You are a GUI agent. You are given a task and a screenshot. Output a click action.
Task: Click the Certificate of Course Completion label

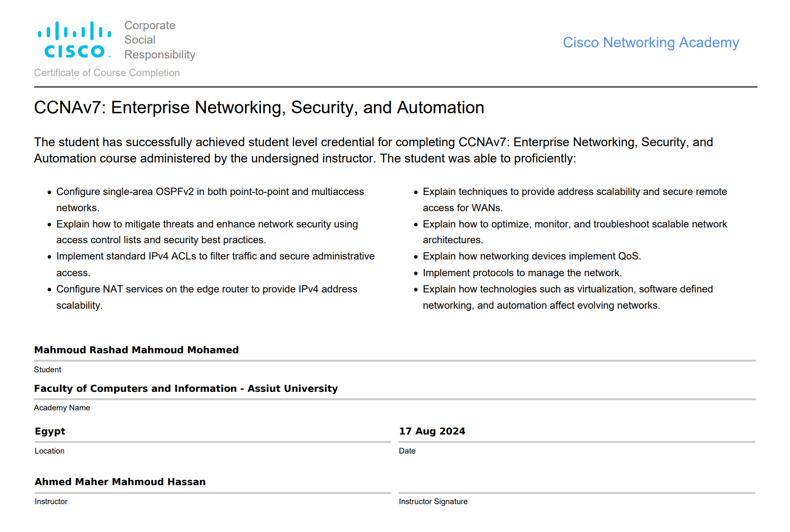107,73
